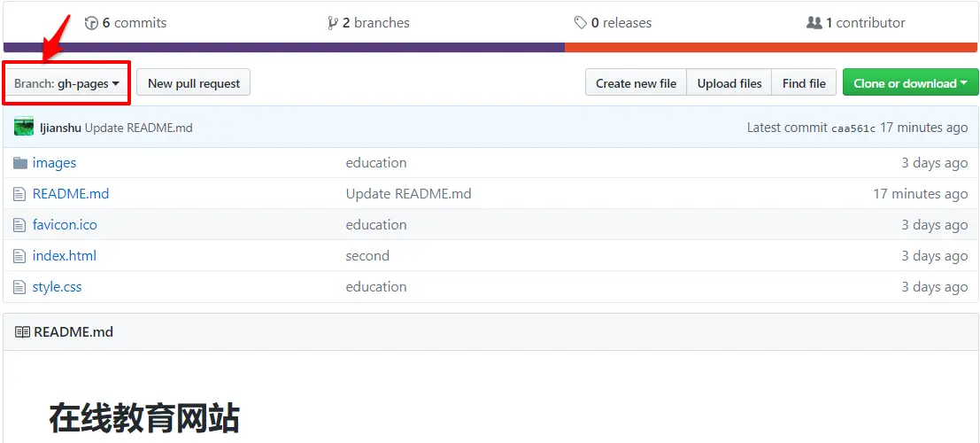This screenshot has width=980, height=443.
Task: Open the Branch: gh-pages dropdown
Action: (66, 83)
